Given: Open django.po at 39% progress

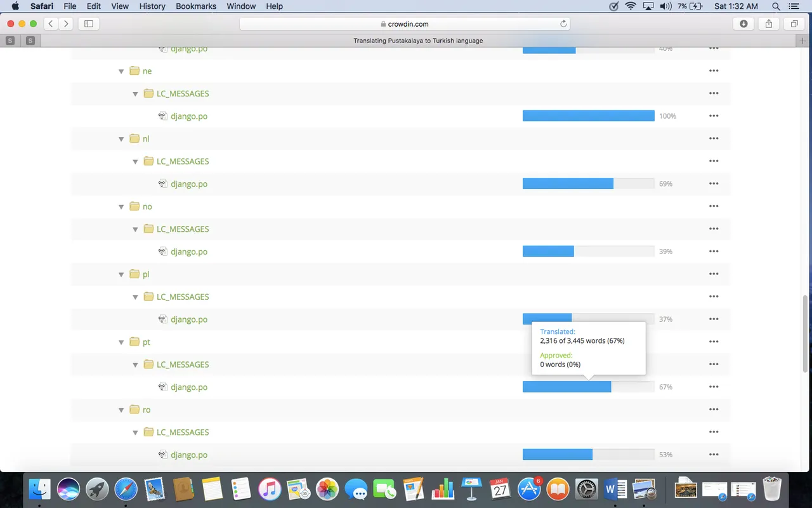Looking at the screenshot, I should coord(189,252).
